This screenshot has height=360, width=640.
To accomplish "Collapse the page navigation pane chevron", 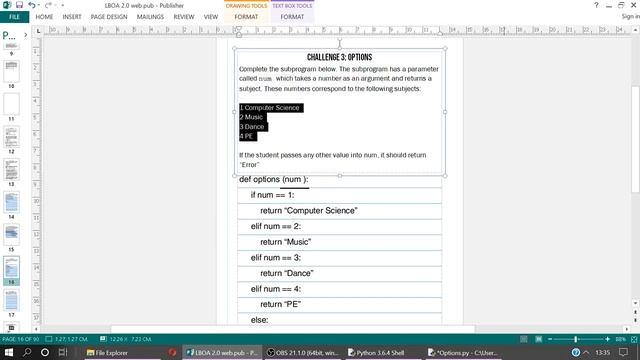I will click(26, 35).
